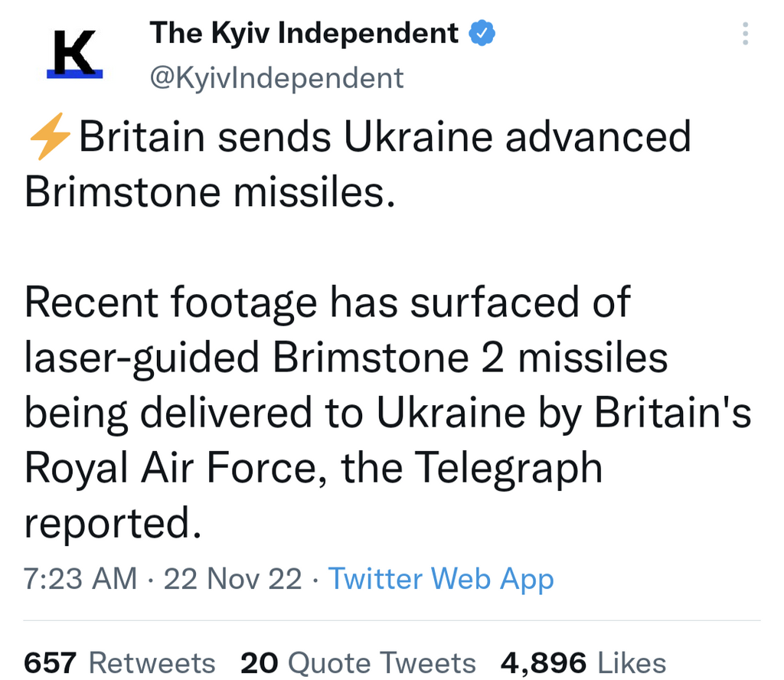
Task: Open The Kyiv Independent profile avatar
Action: click(x=74, y=54)
